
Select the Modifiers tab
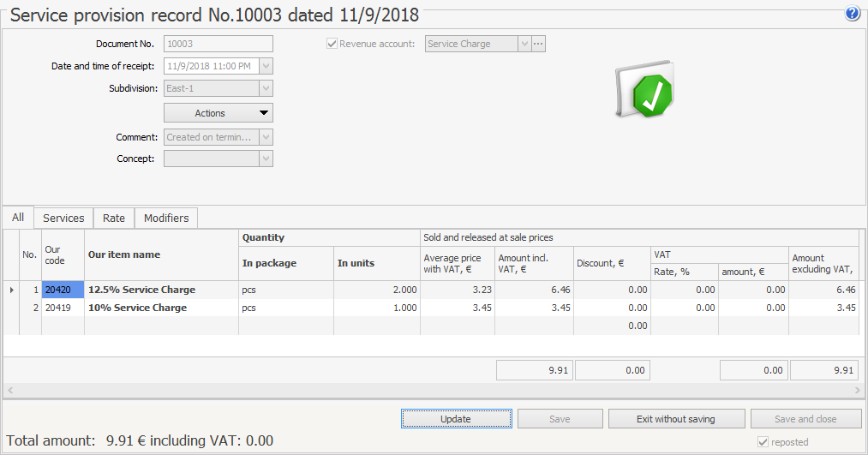166,218
